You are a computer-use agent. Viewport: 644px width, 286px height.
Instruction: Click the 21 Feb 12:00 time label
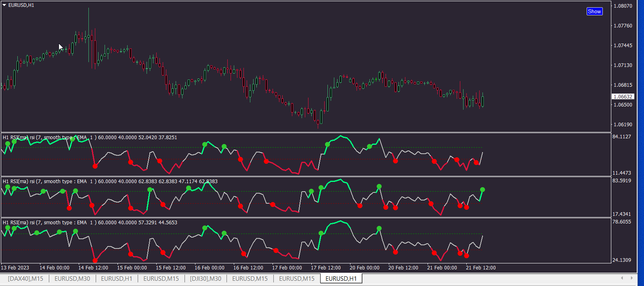(x=481, y=268)
